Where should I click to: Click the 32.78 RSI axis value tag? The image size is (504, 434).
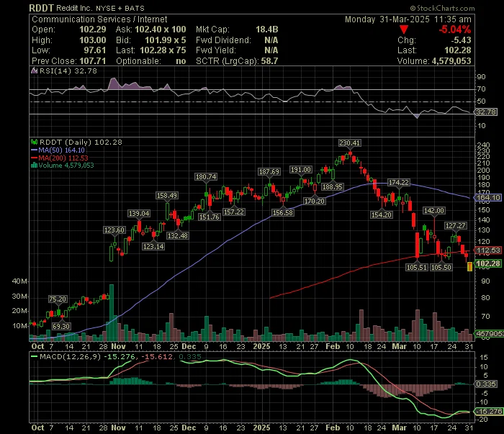(x=486, y=112)
